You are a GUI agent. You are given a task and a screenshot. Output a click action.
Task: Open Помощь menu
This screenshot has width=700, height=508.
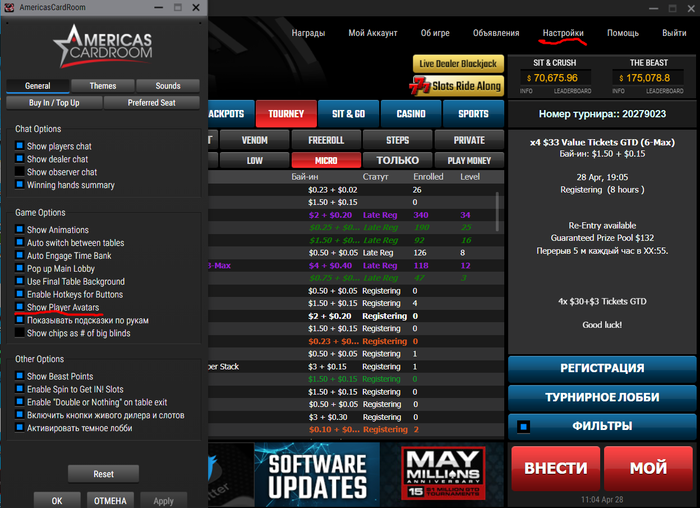[x=623, y=33]
